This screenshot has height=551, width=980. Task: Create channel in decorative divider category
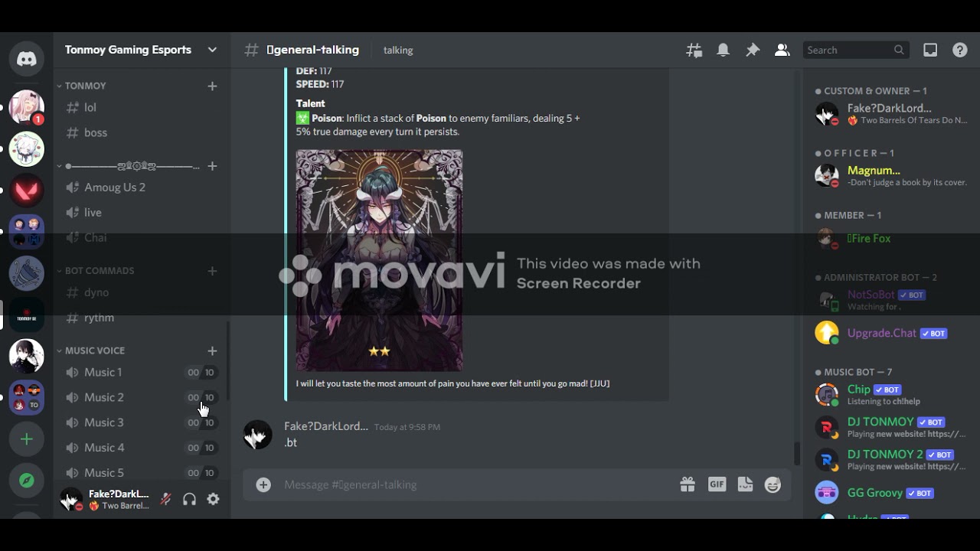pyautogui.click(x=212, y=166)
